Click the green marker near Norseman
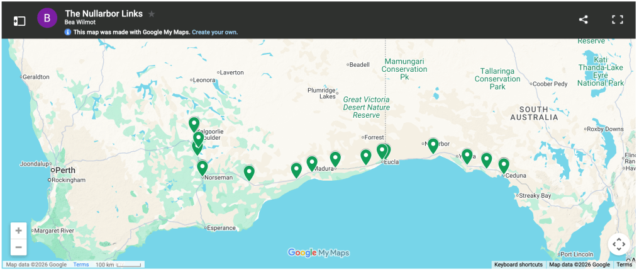This screenshot has width=644, height=274. tap(202, 168)
